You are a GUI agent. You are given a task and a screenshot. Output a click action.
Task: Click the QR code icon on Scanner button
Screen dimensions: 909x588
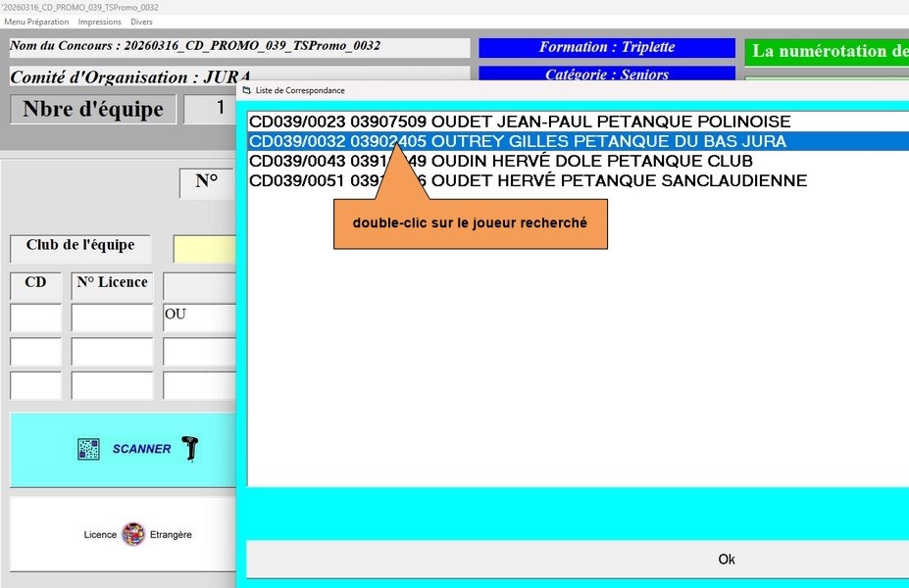point(88,449)
